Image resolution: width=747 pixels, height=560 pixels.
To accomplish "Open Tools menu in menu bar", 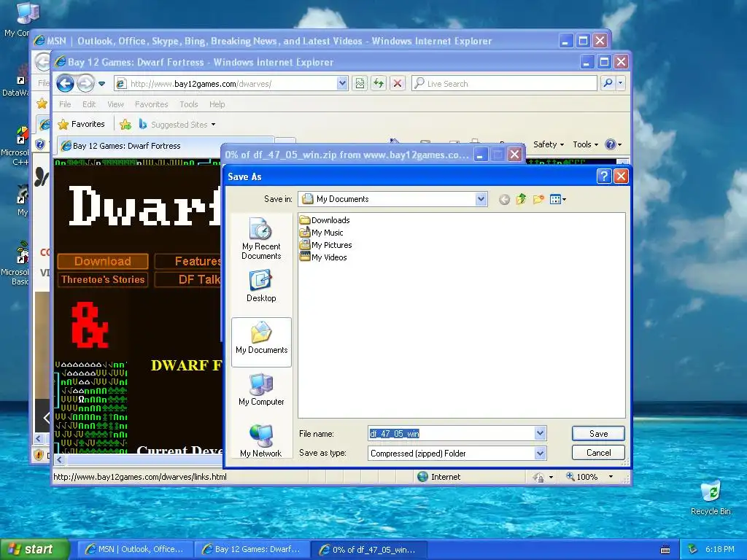I will pos(189,104).
